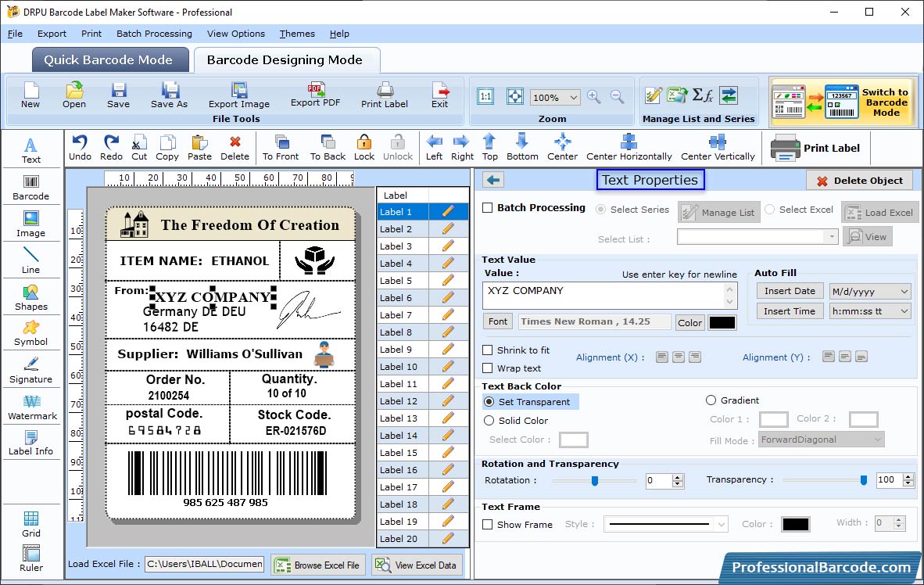The width and height of the screenshot is (924, 585).
Task: Select the Symbol tool
Action: 30,333
